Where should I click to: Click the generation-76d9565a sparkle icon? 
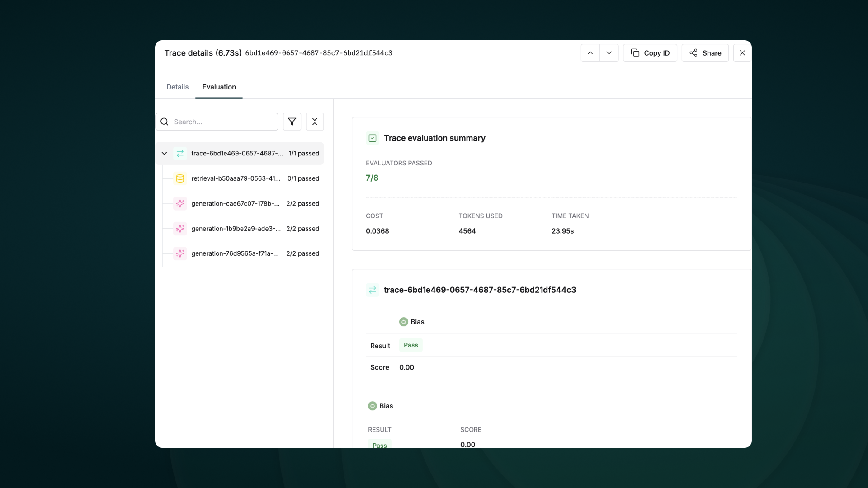[x=180, y=253]
